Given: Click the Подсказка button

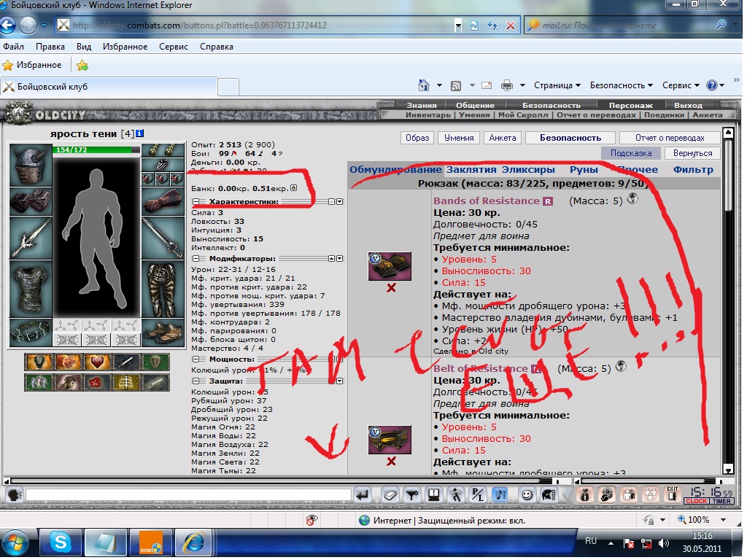Looking at the screenshot, I should [x=631, y=153].
